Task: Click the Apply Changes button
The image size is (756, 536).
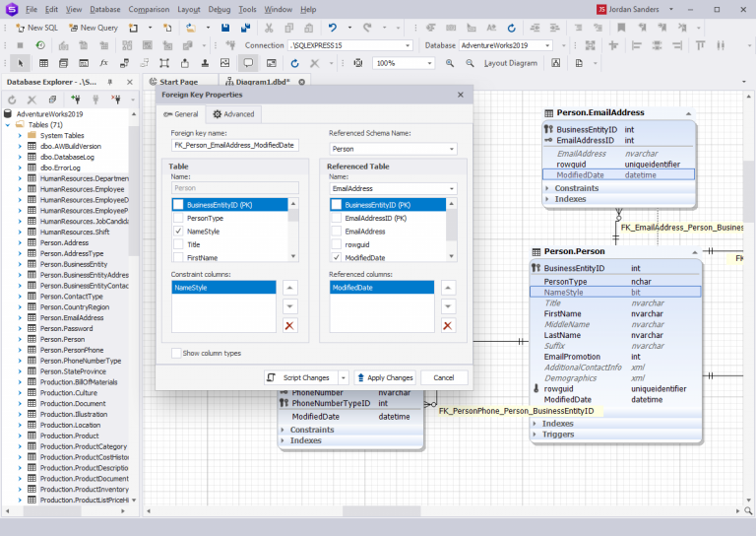Action: tap(385, 377)
